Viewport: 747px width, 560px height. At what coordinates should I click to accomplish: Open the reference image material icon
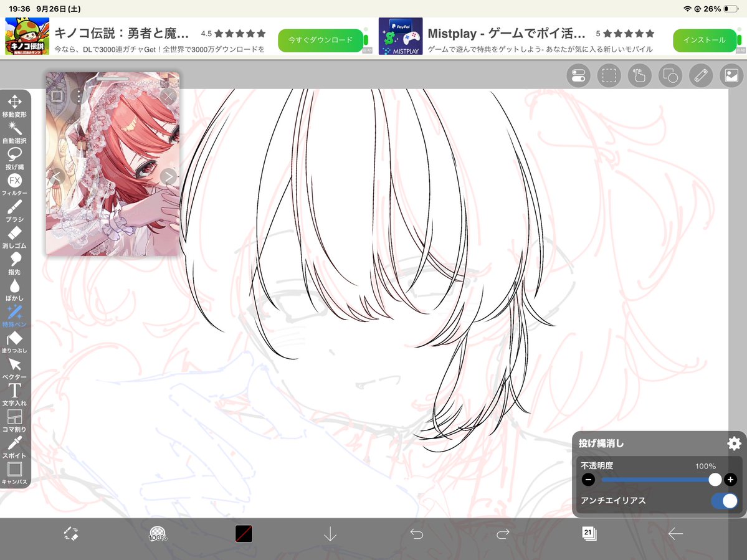pyautogui.click(x=731, y=76)
